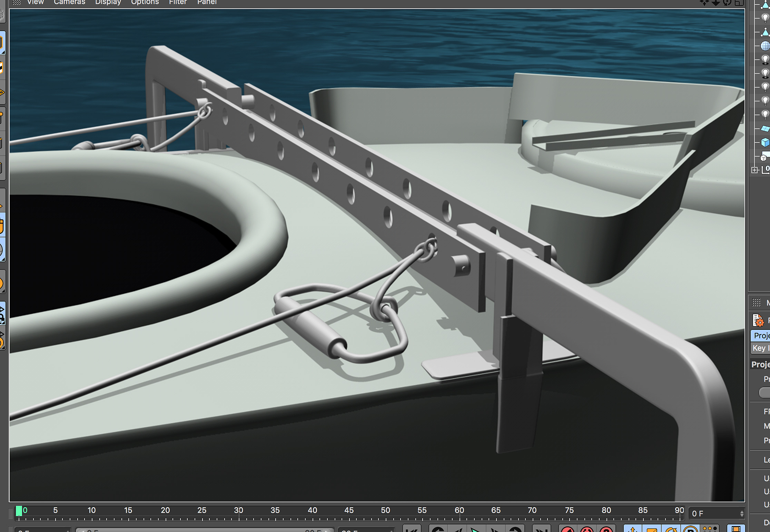770x532 pixels.
Task: Select the sky globe object icon
Action: click(765, 46)
